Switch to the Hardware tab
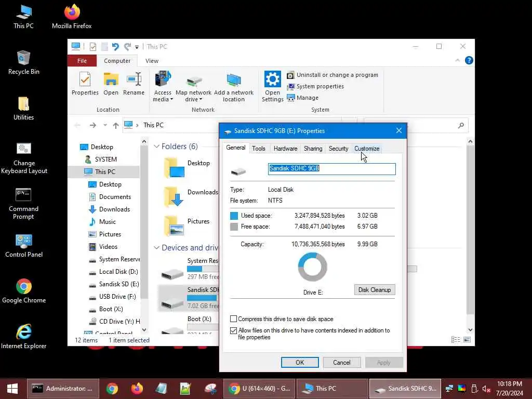 [x=285, y=149]
